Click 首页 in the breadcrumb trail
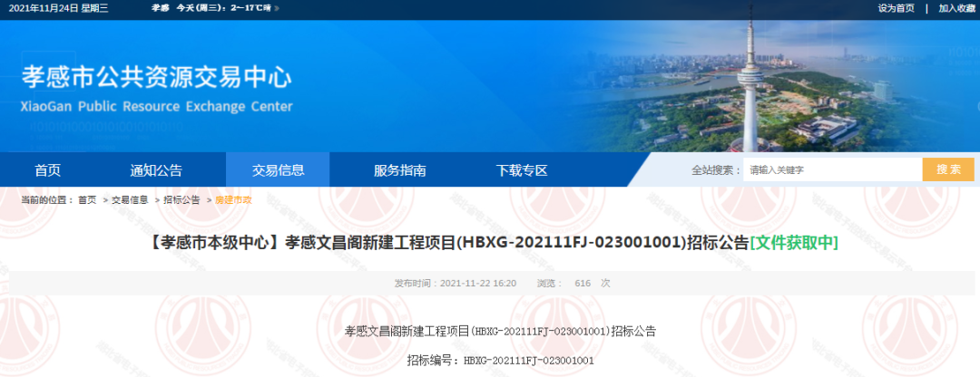This screenshot has width=980, height=377. pos(87,199)
